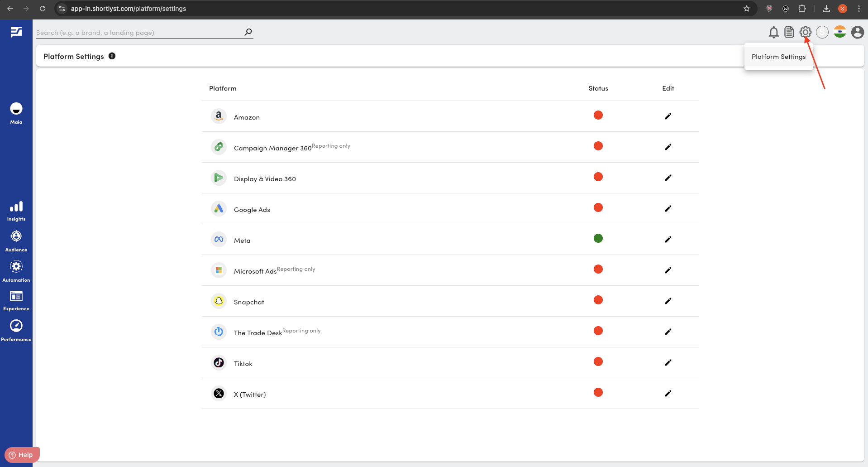Click the Platform column header
The width and height of the screenshot is (868, 467).
point(223,88)
